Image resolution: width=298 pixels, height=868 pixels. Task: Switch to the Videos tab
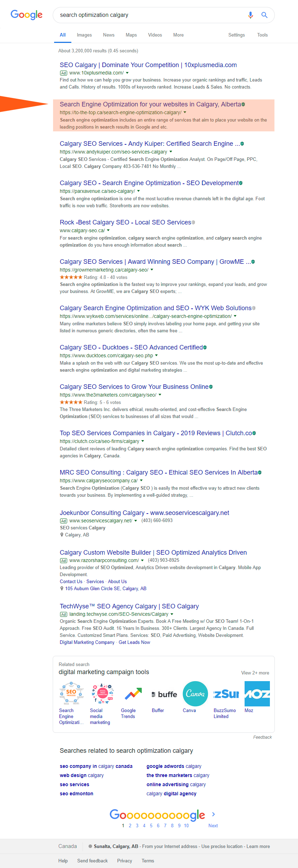(x=155, y=35)
